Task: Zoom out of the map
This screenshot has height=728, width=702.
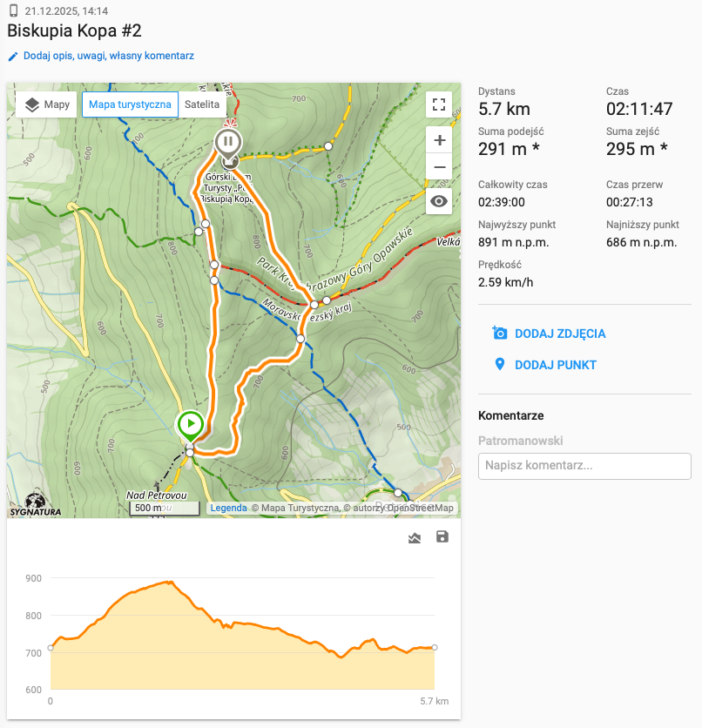Action: click(439, 167)
